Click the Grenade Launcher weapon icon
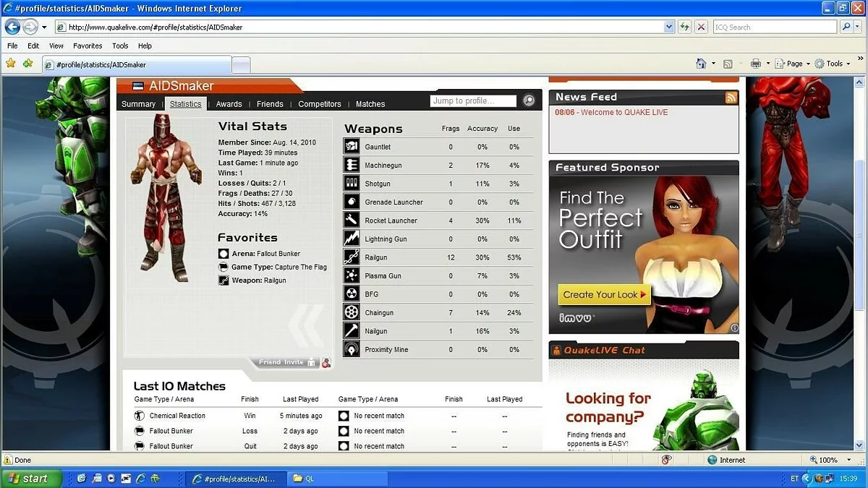The width and height of the screenshot is (868, 488). click(x=352, y=202)
